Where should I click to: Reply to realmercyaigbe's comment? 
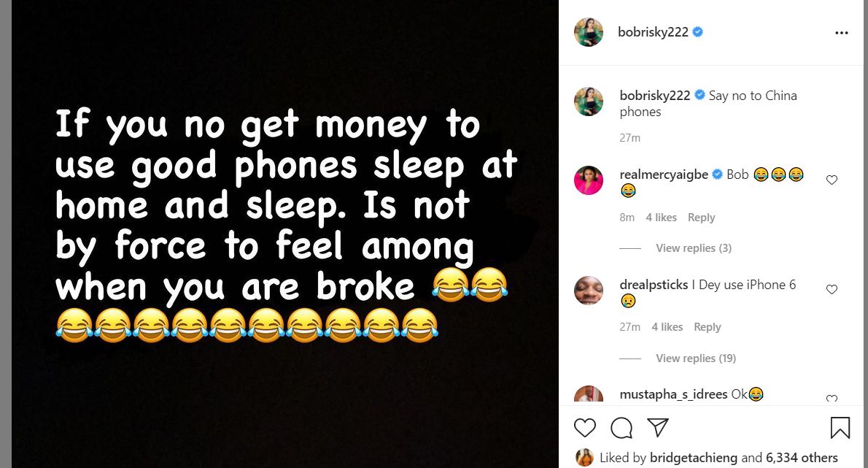tap(702, 218)
